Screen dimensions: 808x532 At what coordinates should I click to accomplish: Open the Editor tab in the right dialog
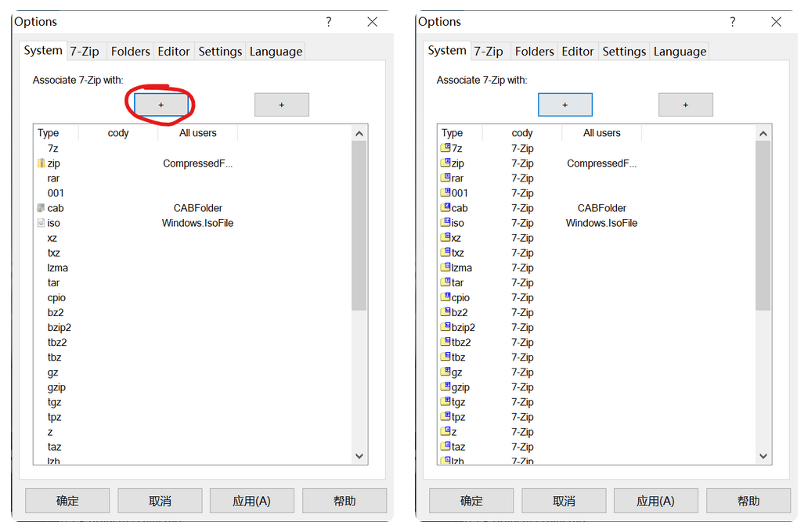tap(578, 52)
